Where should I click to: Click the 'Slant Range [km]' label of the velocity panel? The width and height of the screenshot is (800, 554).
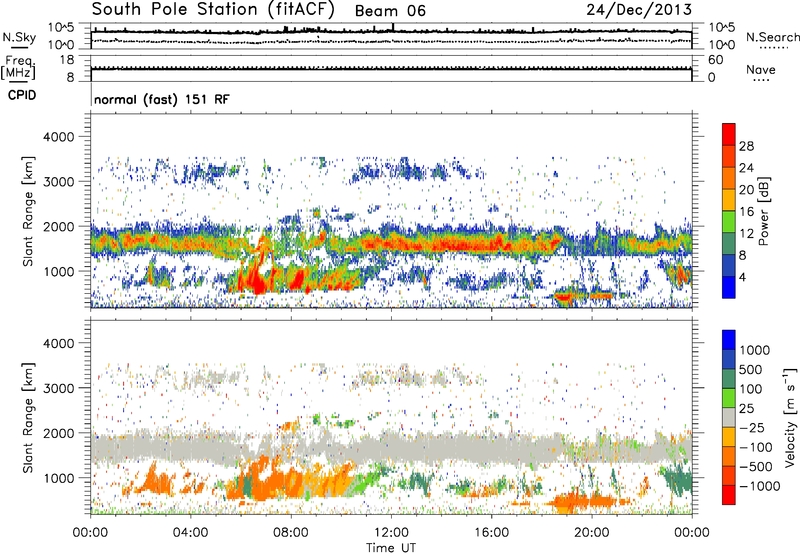pyautogui.click(x=27, y=417)
